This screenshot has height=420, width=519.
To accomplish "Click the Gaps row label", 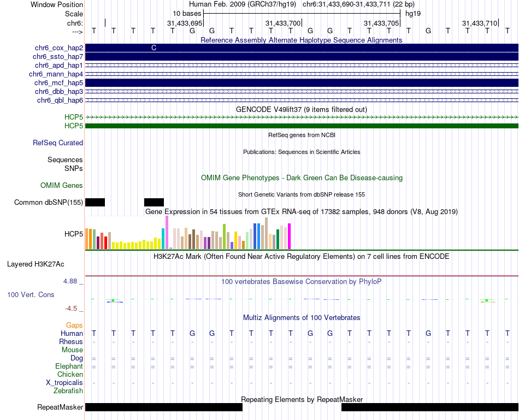I will click(x=74, y=326).
